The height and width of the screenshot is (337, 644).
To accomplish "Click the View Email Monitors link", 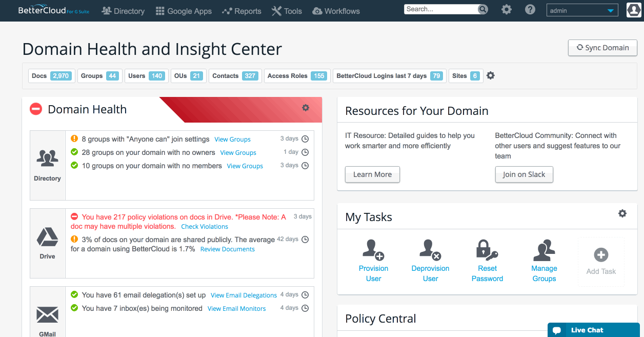I will pyautogui.click(x=236, y=309).
